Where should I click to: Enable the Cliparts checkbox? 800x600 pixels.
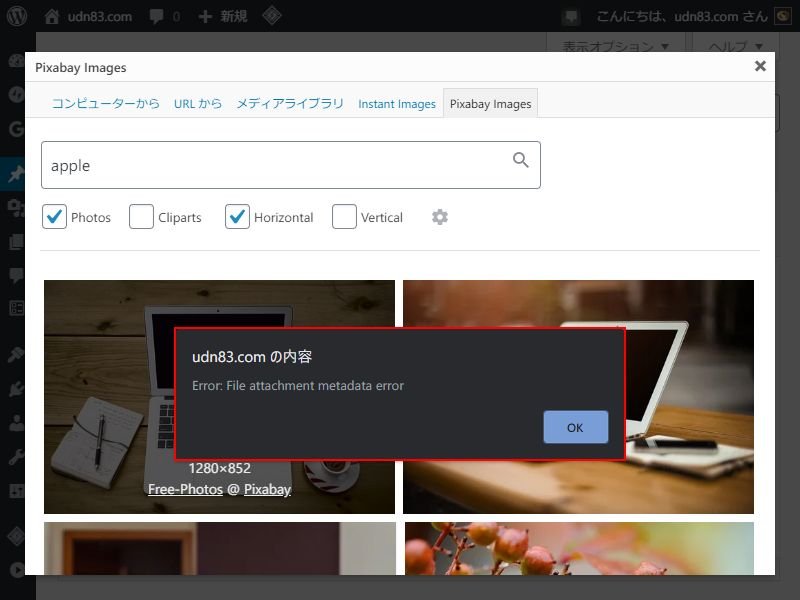(x=141, y=217)
